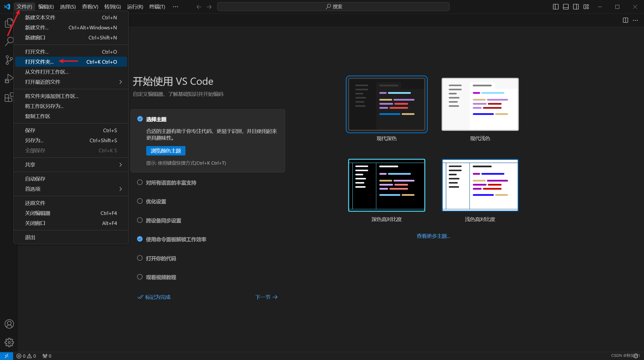Go to 下一节 link

[266, 297]
